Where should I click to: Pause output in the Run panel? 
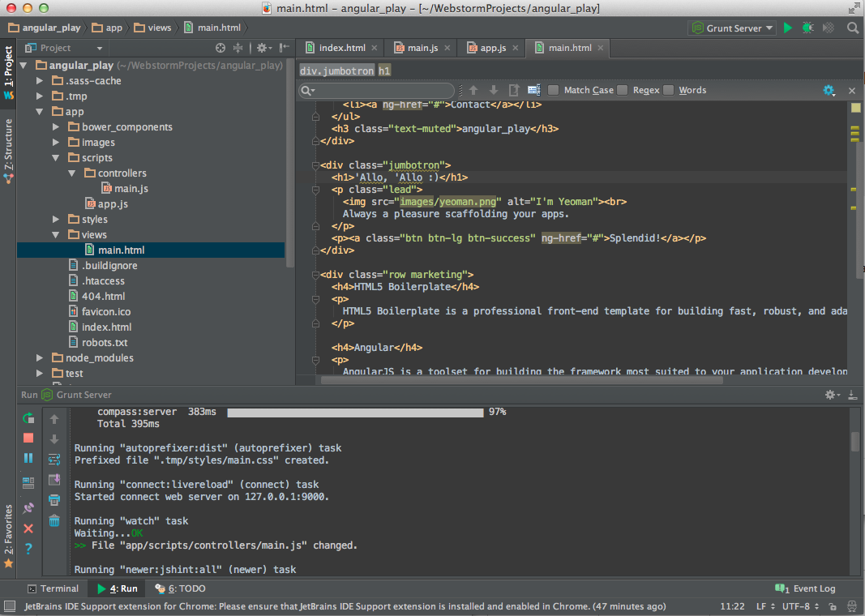coord(28,458)
